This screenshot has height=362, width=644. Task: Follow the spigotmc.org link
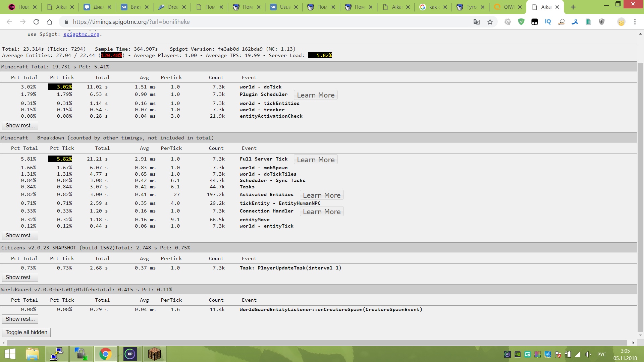[81, 34]
